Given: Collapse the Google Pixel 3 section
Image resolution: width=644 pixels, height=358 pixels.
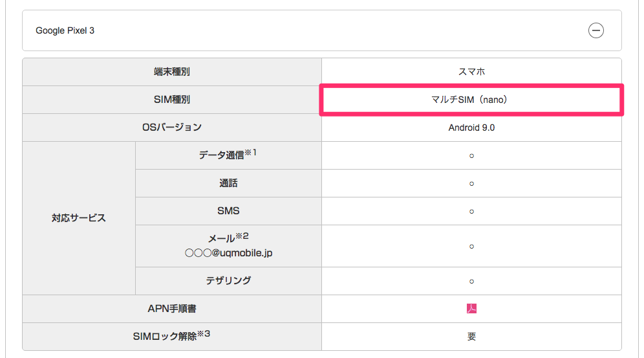Looking at the screenshot, I should point(596,30).
